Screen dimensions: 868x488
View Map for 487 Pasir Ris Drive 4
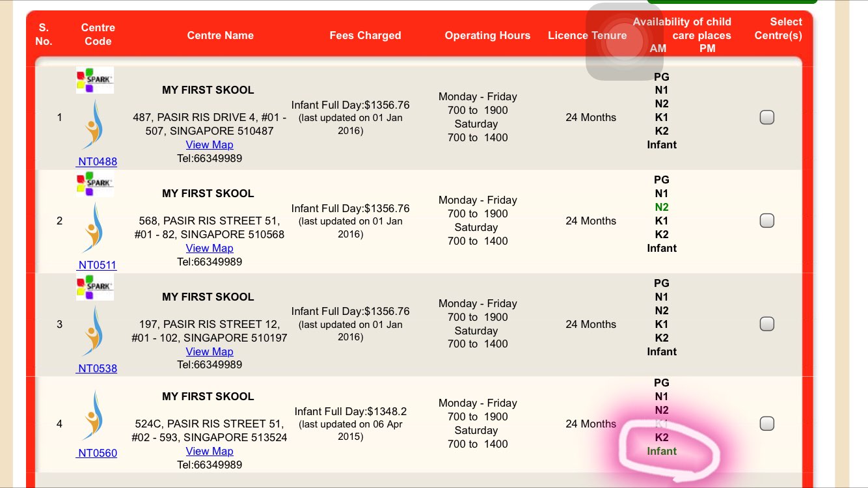pyautogui.click(x=209, y=144)
